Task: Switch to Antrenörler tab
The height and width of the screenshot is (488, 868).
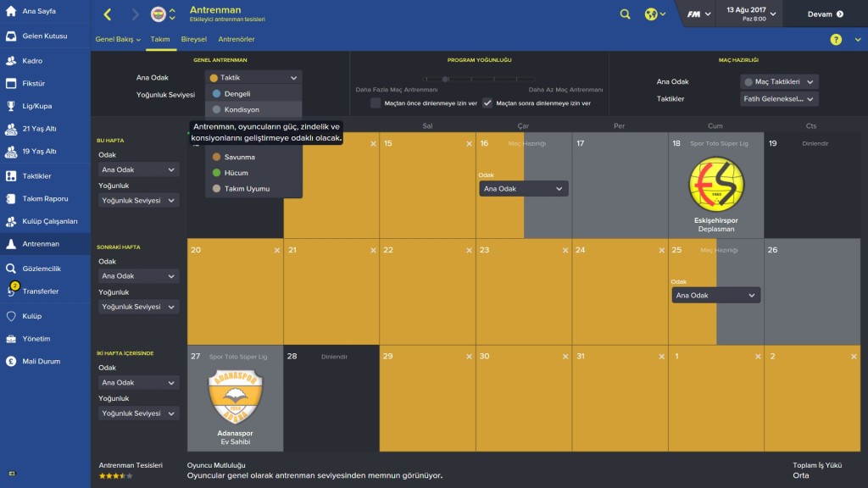Action: (236, 39)
